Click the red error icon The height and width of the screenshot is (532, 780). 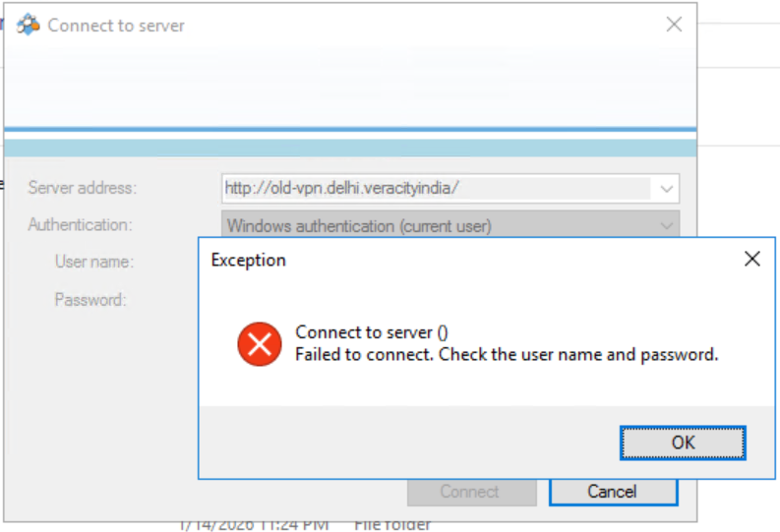click(x=259, y=344)
